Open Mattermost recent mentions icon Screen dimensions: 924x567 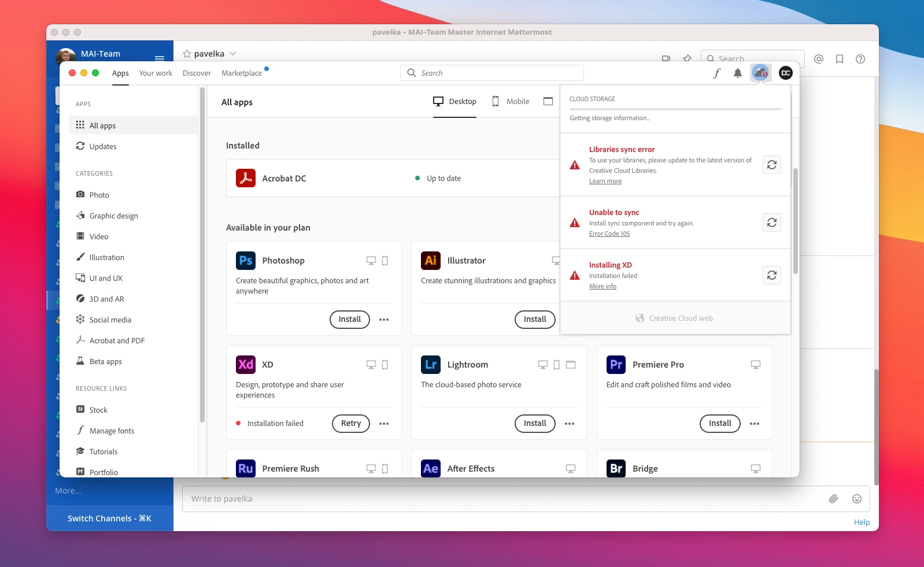819,59
